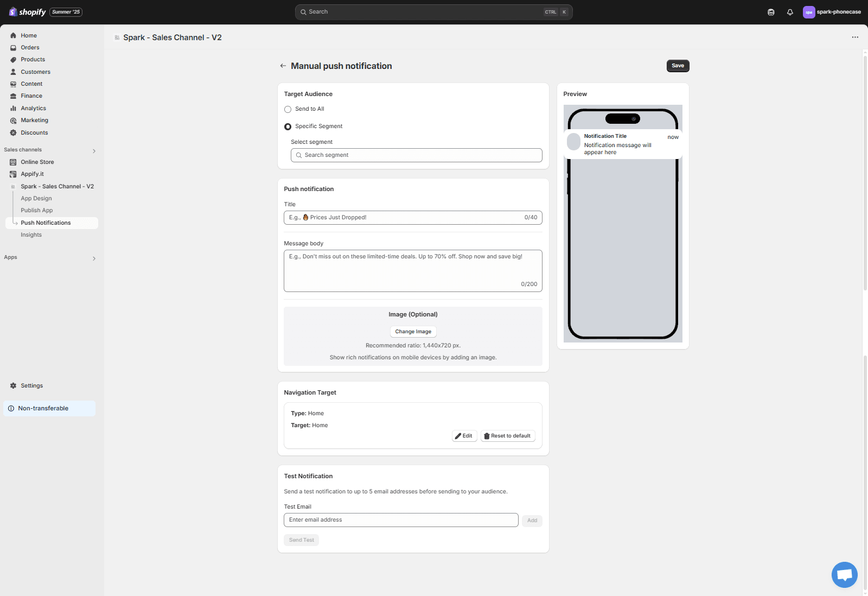Image resolution: width=868 pixels, height=596 pixels.
Task: Expand the Sales channels section
Action: [x=94, y=151]
